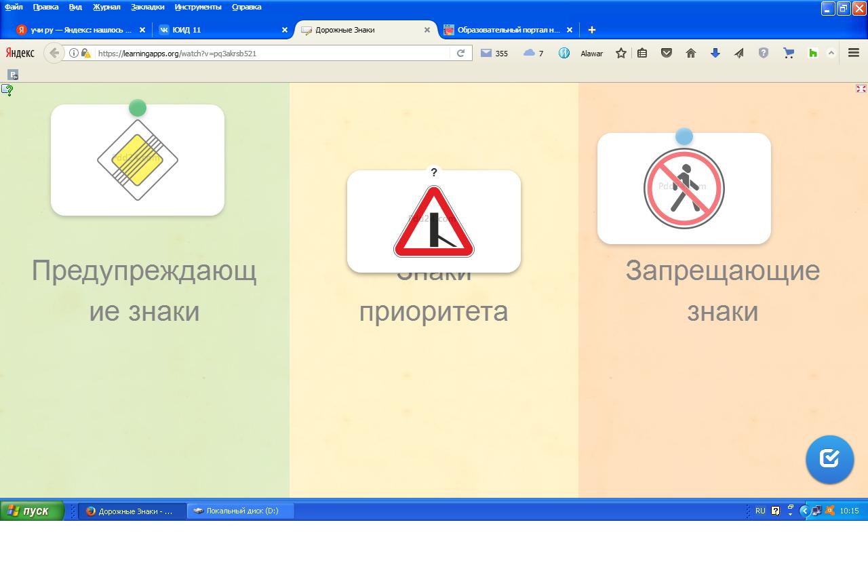Open the task help icon at top left of the page
This screenshot has width=868, height=588.
click(x=7, y=90)
